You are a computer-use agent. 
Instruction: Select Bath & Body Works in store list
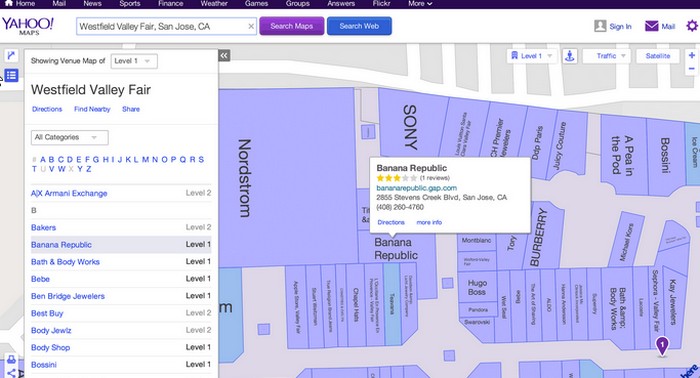tap(65, 262)
